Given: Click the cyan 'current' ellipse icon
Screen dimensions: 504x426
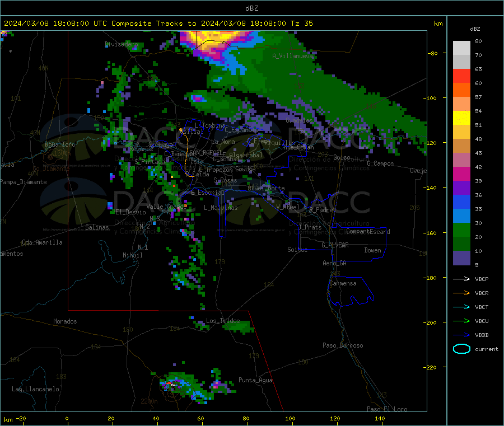Looking at the screenshot, I should 461,349.
